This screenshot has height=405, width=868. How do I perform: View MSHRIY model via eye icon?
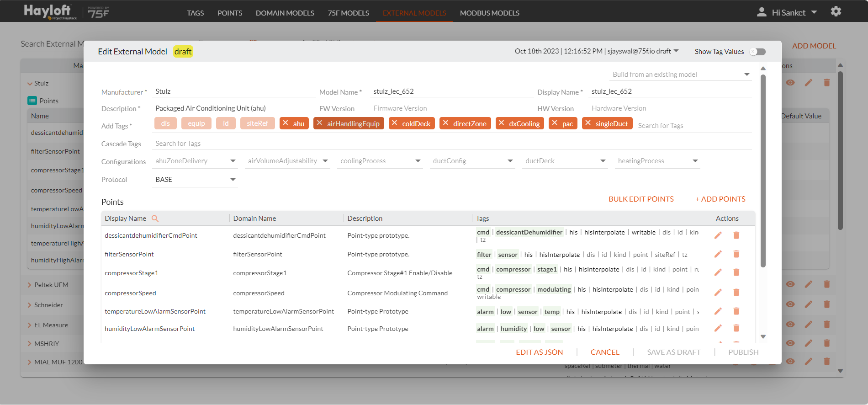click(790, 343)
